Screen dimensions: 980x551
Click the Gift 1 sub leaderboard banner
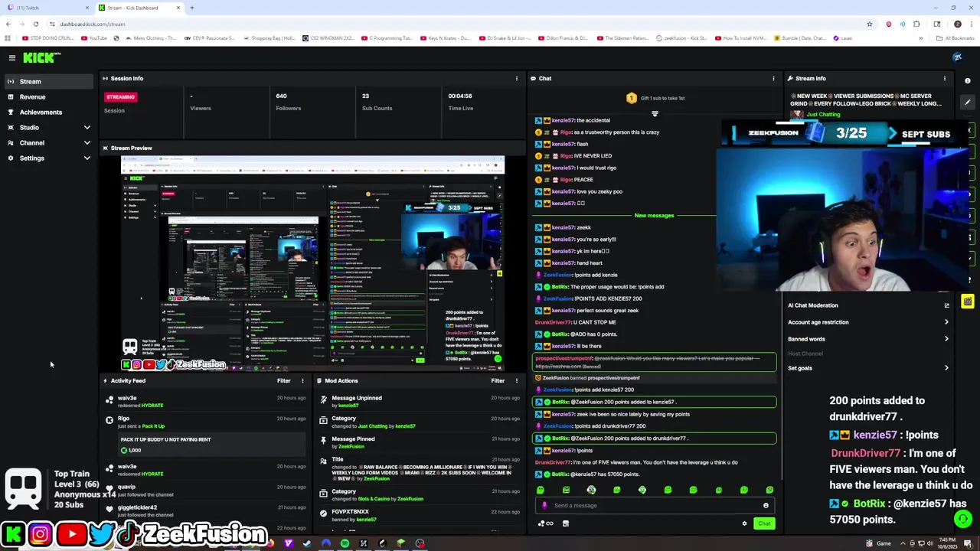655,98
